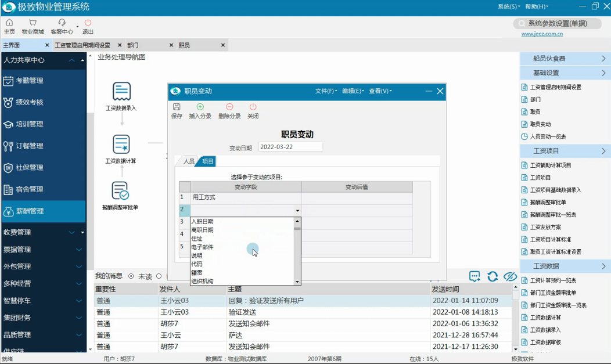The height and width of the screenshot is (364, 611).
Task: Open the 文件(F) menu in the dialog
Action: (x=325, y=91)
